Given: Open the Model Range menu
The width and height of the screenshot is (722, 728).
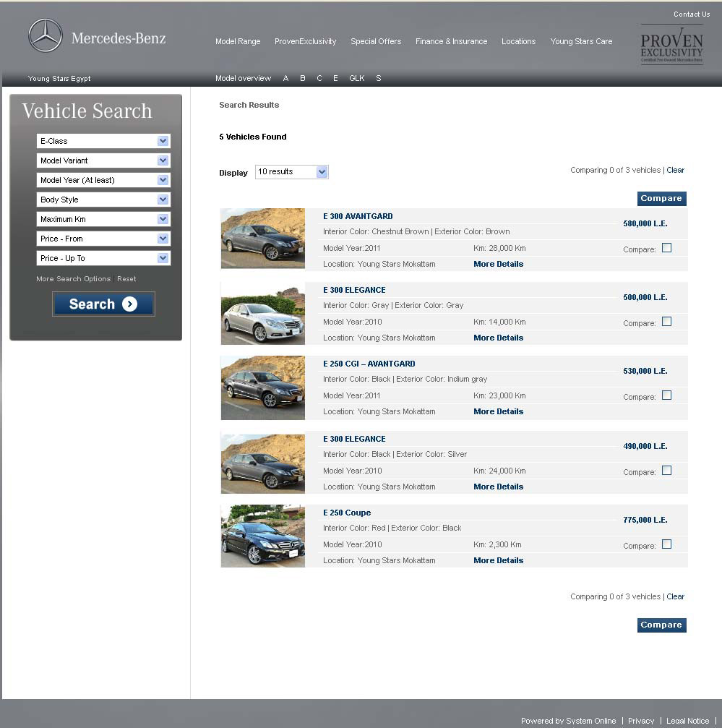Looking at the screenshot, I should pos(238,41).
